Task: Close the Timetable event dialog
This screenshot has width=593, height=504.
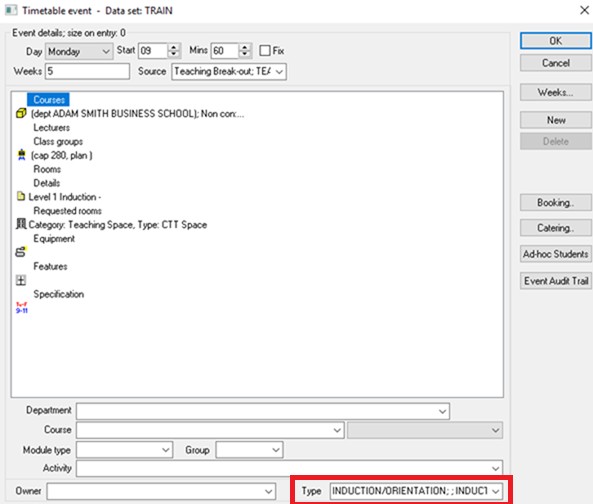Action: [x=584, y=10]
